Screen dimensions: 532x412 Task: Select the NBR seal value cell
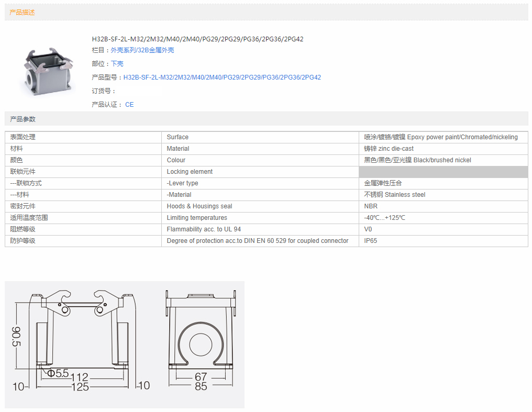(x=371, y=206)
